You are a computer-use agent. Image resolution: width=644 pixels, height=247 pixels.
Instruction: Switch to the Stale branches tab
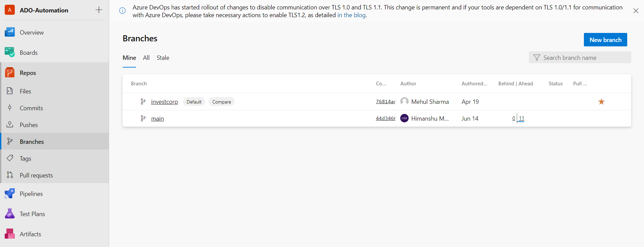point(163,58)
